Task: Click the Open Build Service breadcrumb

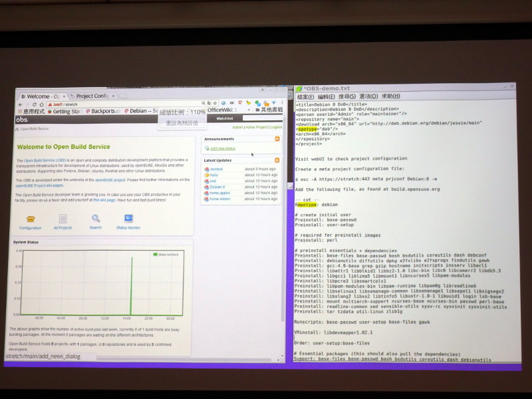Action: pos(35,129)
